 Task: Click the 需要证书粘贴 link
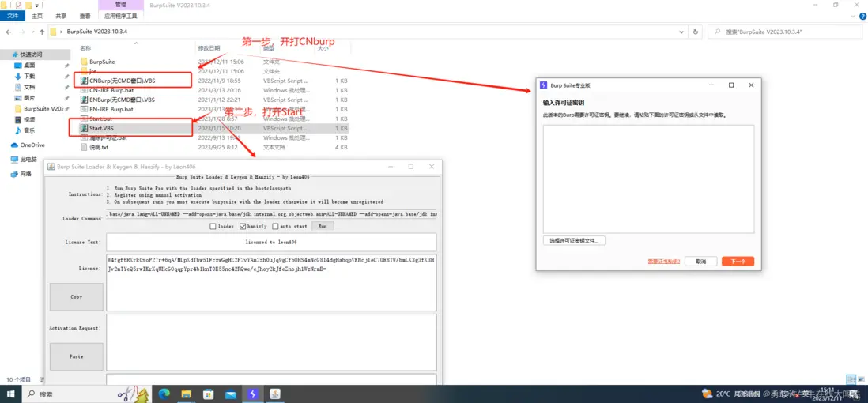tap(664, 262)
